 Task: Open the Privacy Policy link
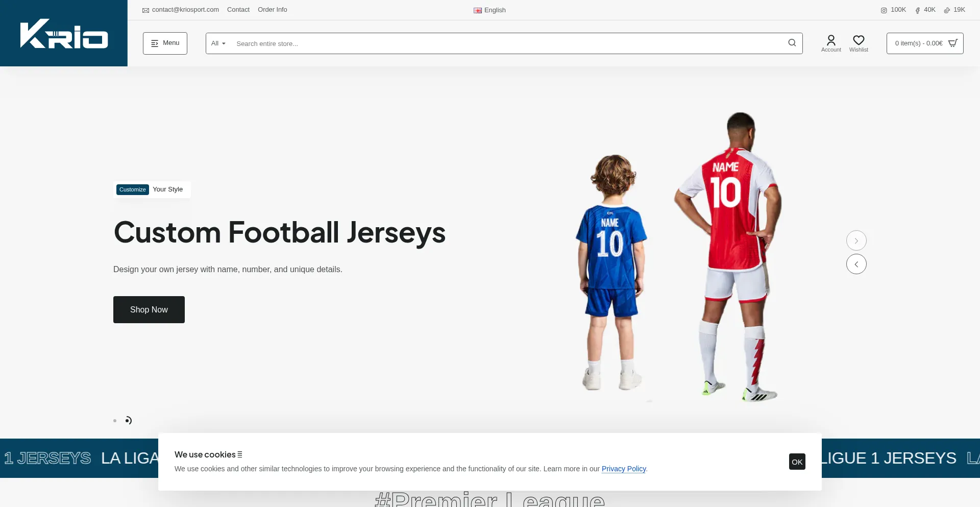[624, 469]
